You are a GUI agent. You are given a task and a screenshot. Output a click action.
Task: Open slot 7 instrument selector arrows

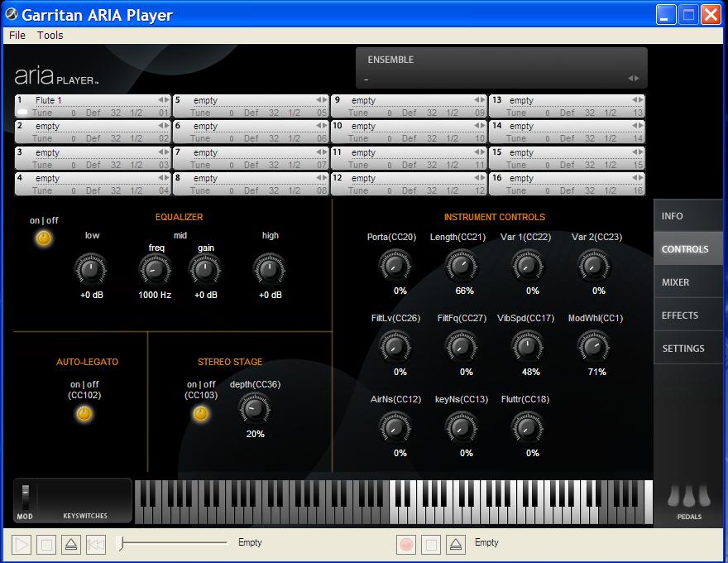[x=321, y=152]
